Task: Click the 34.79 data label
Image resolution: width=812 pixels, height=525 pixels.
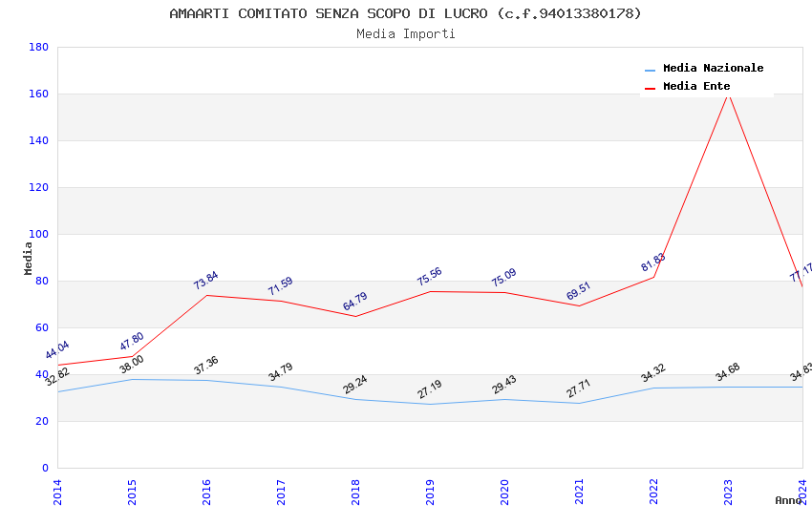Action: [281, 372]
